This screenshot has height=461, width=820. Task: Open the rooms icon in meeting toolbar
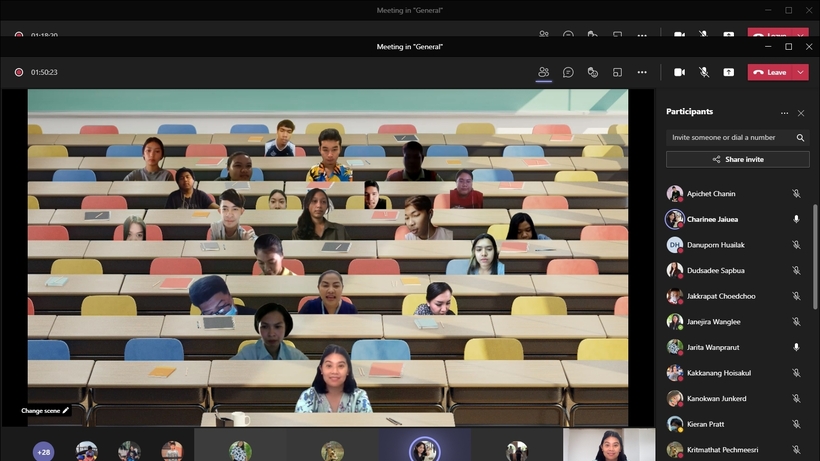click(617, 72)
